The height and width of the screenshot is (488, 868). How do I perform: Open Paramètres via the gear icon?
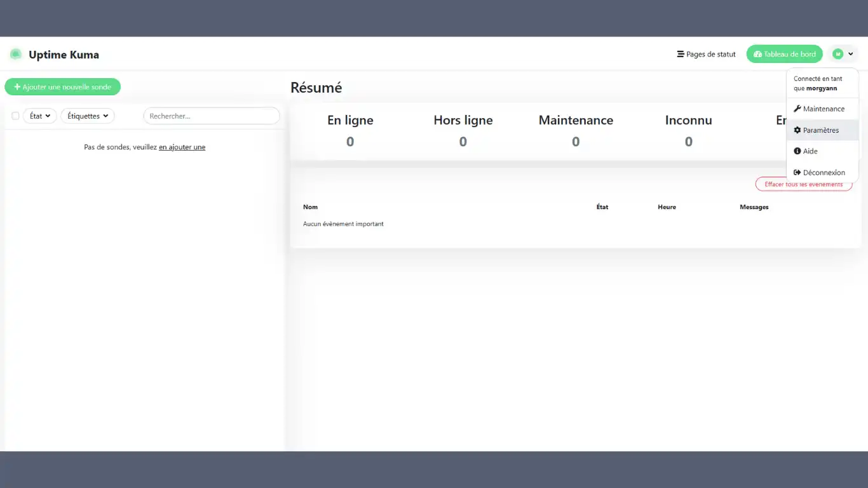pos(797,130)
